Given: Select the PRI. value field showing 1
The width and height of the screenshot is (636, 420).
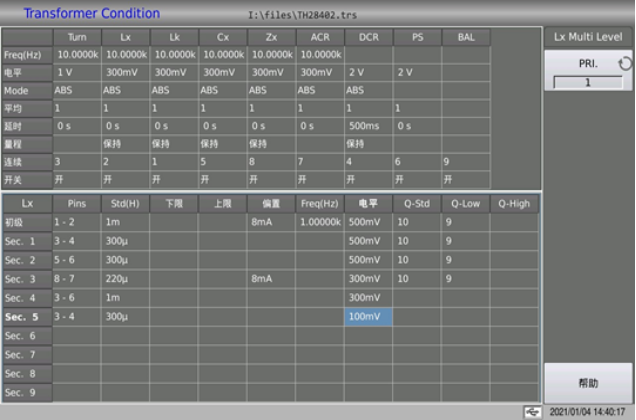Looking at the screenshot, I should coord(588,82).
